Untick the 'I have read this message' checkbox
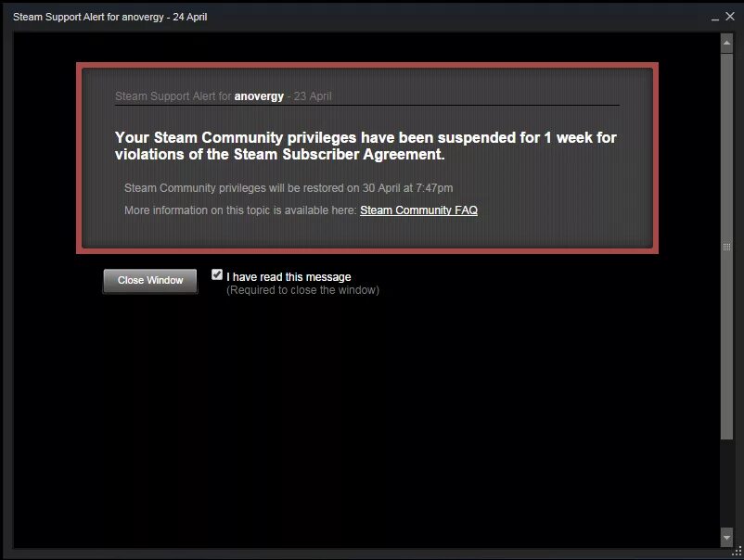The width and height of the screenshot is (744, 560). pos(217,274)
